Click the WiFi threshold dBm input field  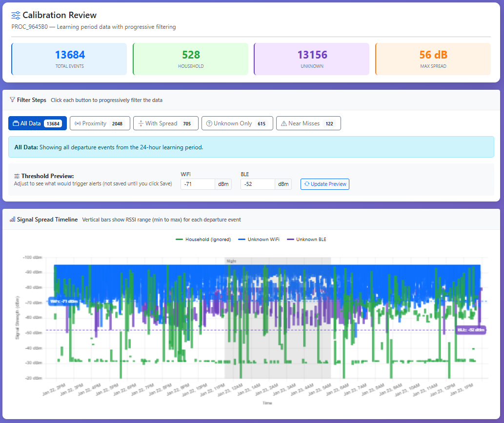(x=198, y=184)
